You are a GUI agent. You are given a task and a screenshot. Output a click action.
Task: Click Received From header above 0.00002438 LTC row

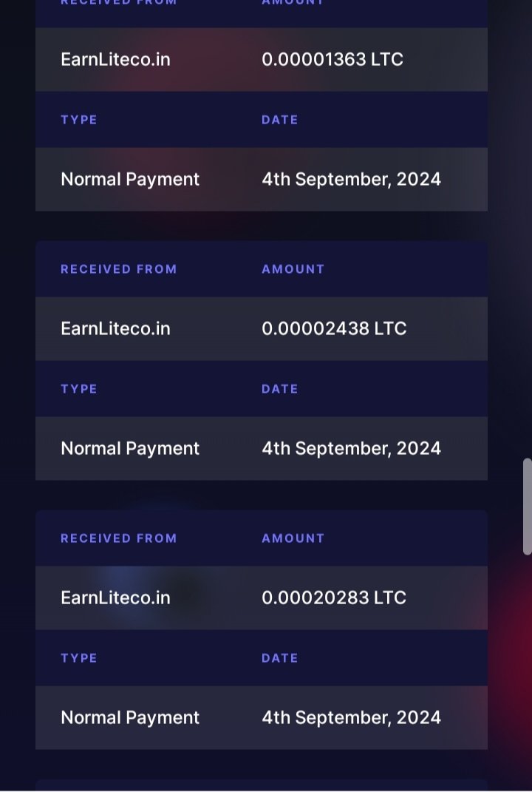point(118,269)
